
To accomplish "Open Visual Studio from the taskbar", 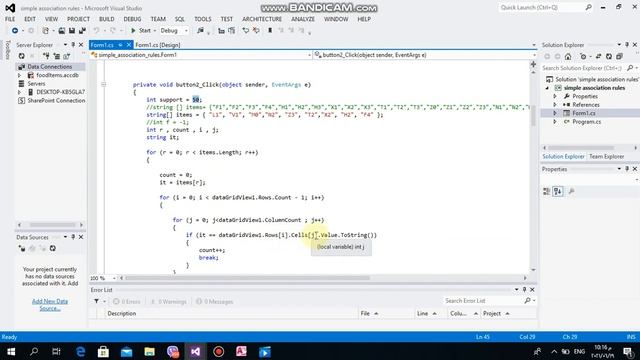I will pyautogui.click(x=196, y=351).
